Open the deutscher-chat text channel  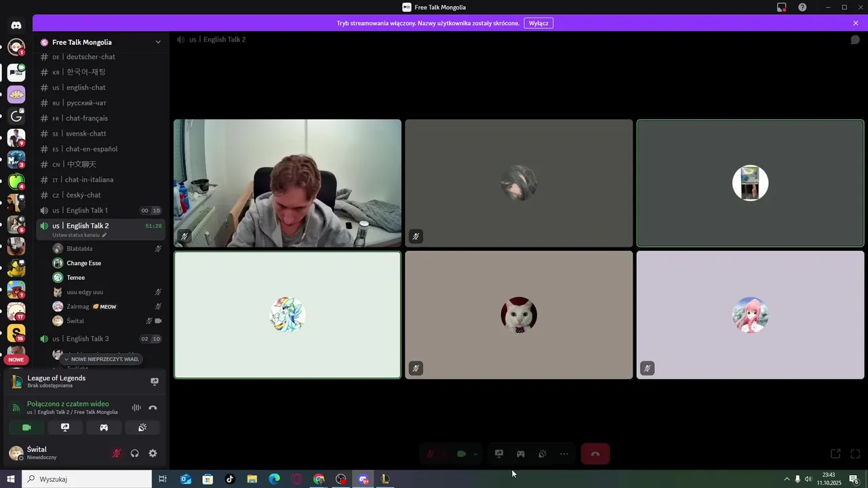[x=102, y=57]
